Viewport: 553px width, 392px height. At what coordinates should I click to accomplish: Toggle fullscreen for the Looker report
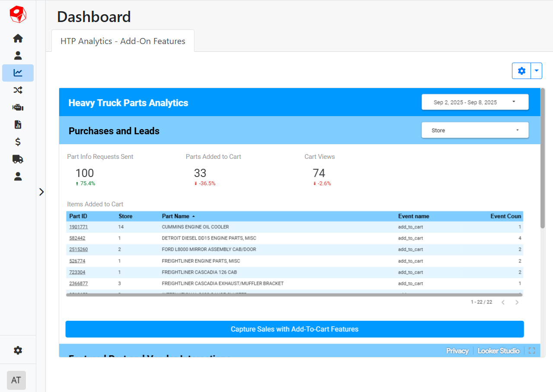click(x=532, y=351)
